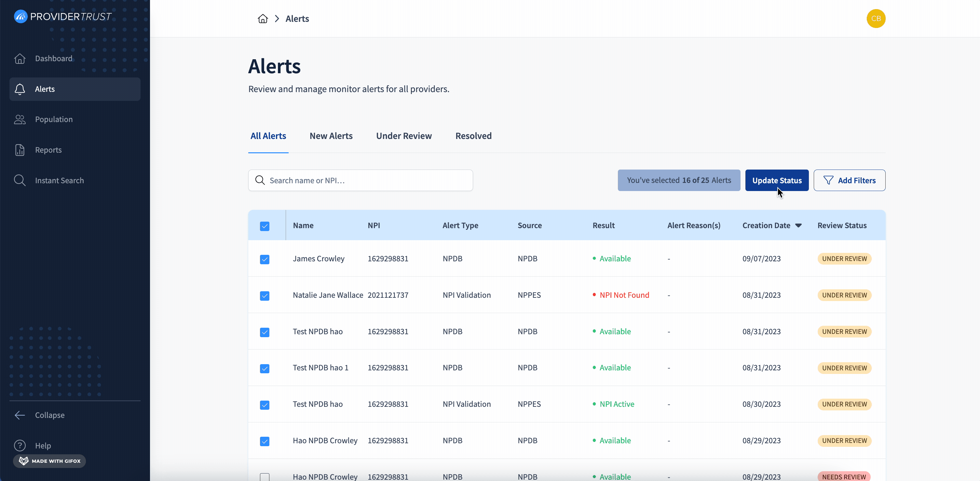Viewport: 980px width, 481px height.
Task: Click the Alerts bell icon
Action: [x=20, y=89]
